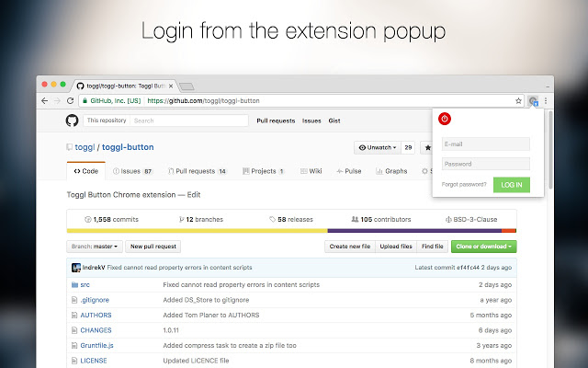Click the page vertical scrollbar
The width and height of the screenshot is (588, 368).
click(x=550, y=150)
